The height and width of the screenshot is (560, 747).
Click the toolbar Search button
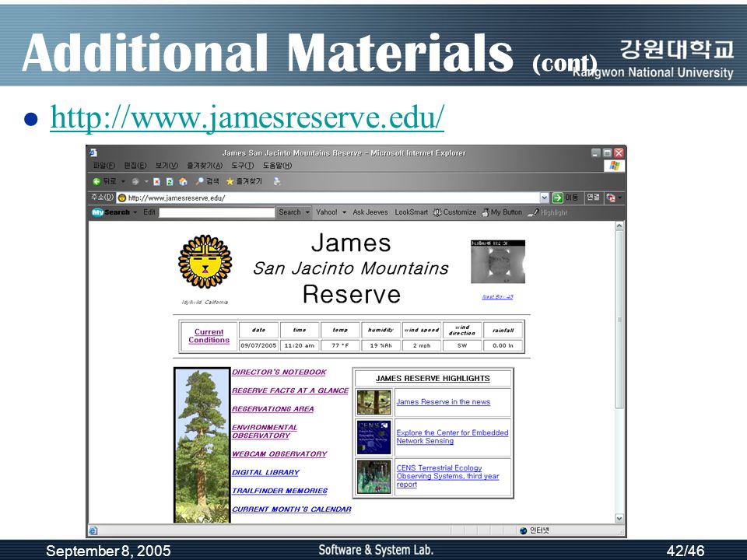tap(289, 212)
